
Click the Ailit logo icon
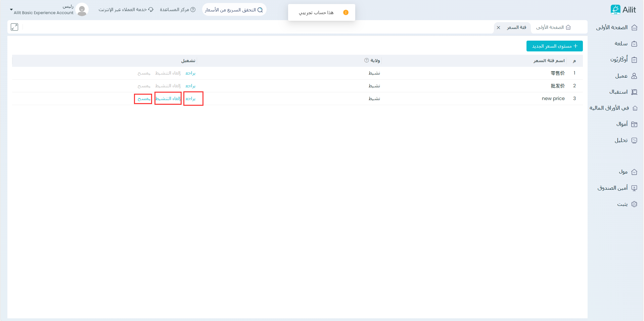coord(615,10)
